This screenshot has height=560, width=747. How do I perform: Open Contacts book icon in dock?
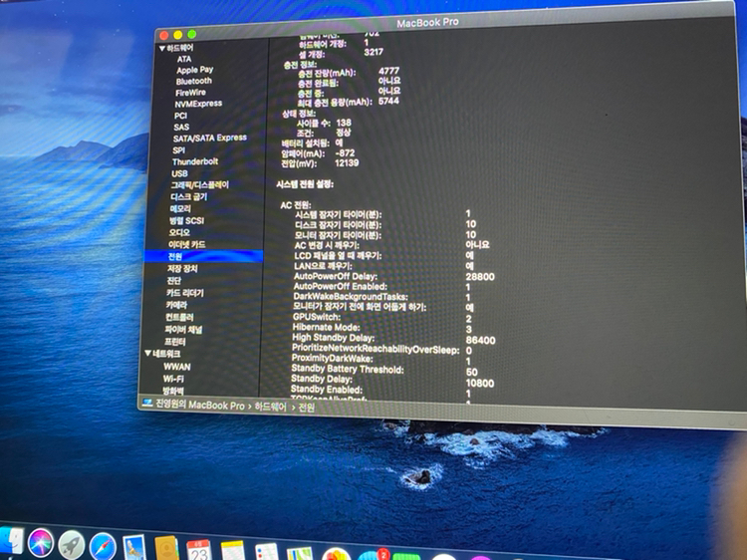166,548
